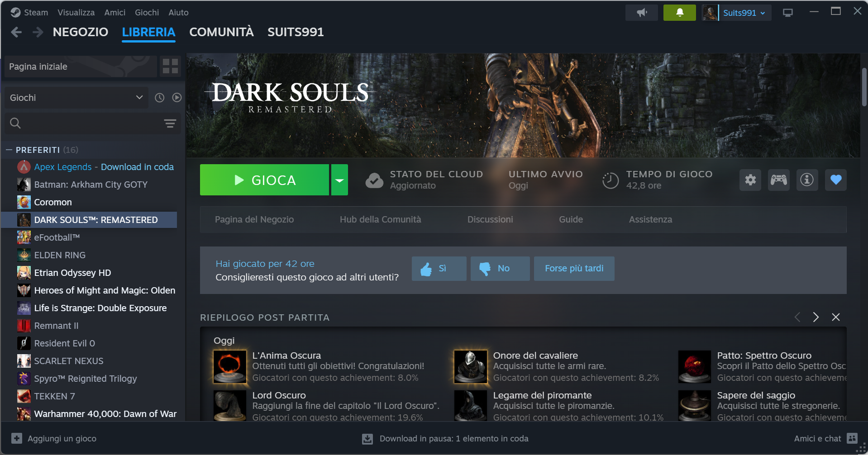Open controller configuration icon
This screenshot has height=455, width=868.
coord(779,180)
